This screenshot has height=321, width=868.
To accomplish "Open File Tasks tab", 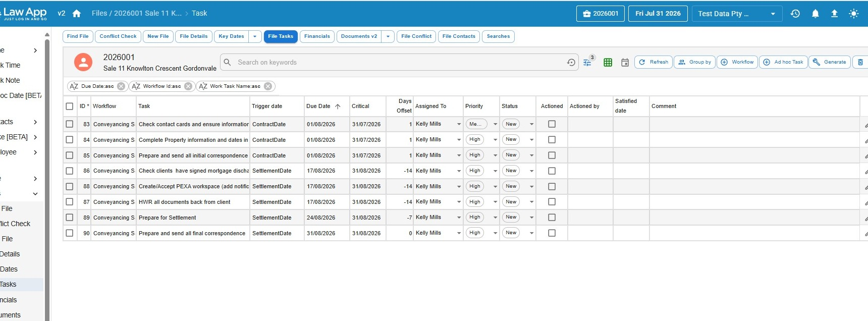I will [281, 36].
